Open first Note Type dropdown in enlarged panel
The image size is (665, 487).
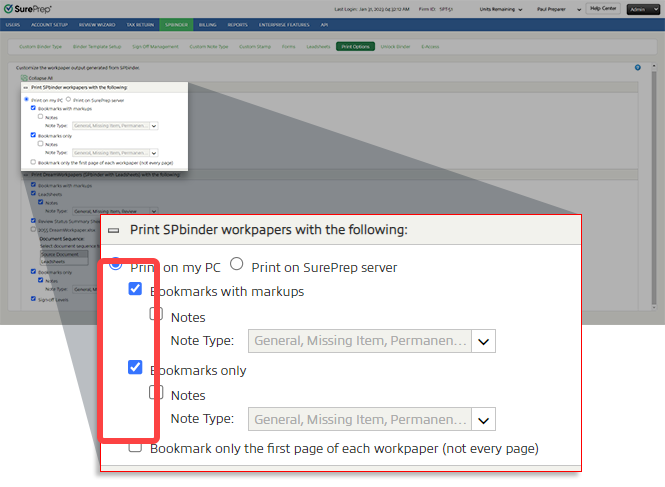484,341
